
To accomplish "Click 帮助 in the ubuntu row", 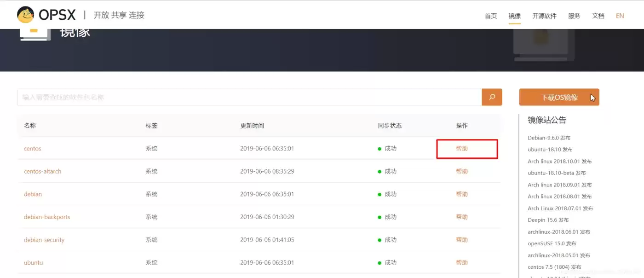I will [x=462, y=262].
